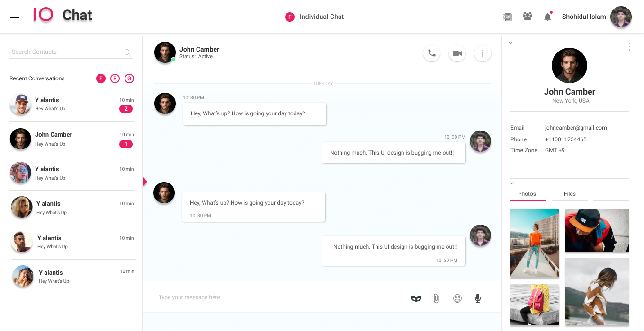Open the emoji picker
Image resolution: width=644 pixels, height=331 pixels.
[457, 298]
